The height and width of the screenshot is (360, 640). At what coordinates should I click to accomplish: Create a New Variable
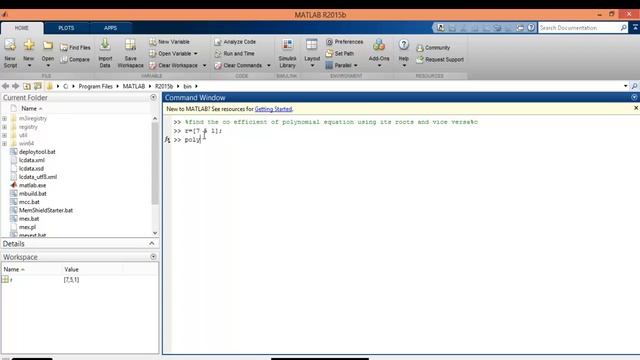click(x=169, y=42)
